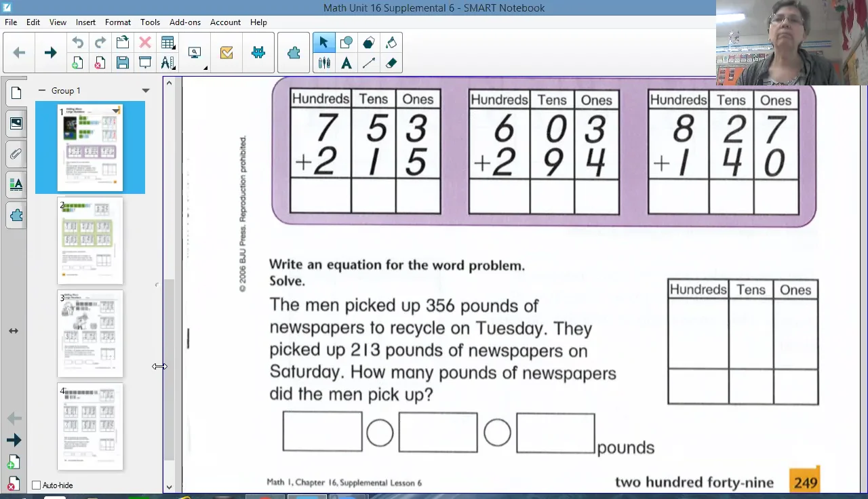Open the sidebar Add-ons puzzle tab
This screenshot has height=499, width=868.
point(16,216)
